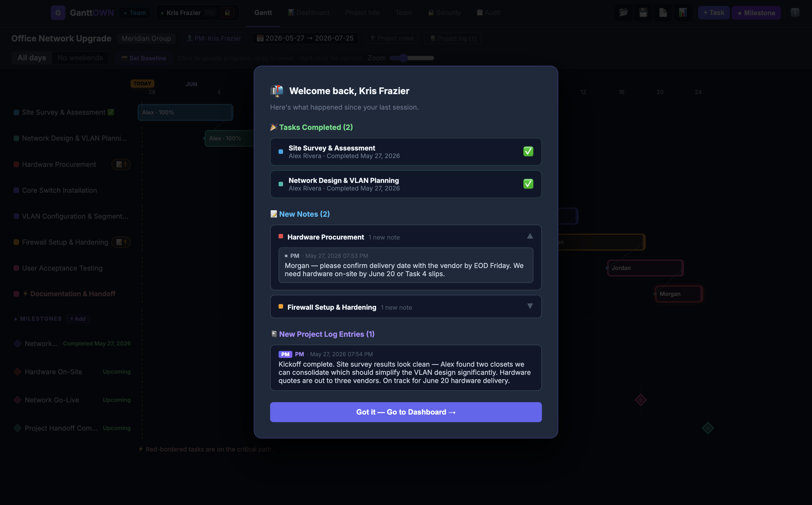Click the lightning icon on Documentation & Handoff
Image resolution: width=812 pixels, height=505 pixels.
click(25, 294)
